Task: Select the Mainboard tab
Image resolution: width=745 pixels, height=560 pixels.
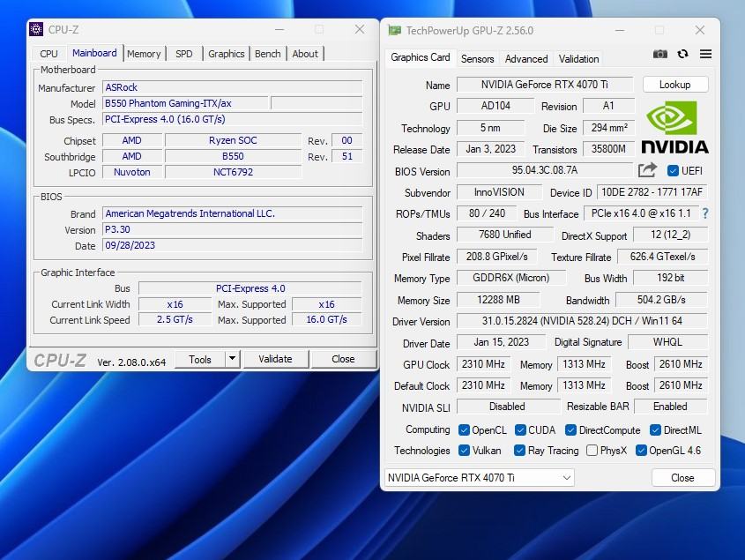Action: point(94,53)
